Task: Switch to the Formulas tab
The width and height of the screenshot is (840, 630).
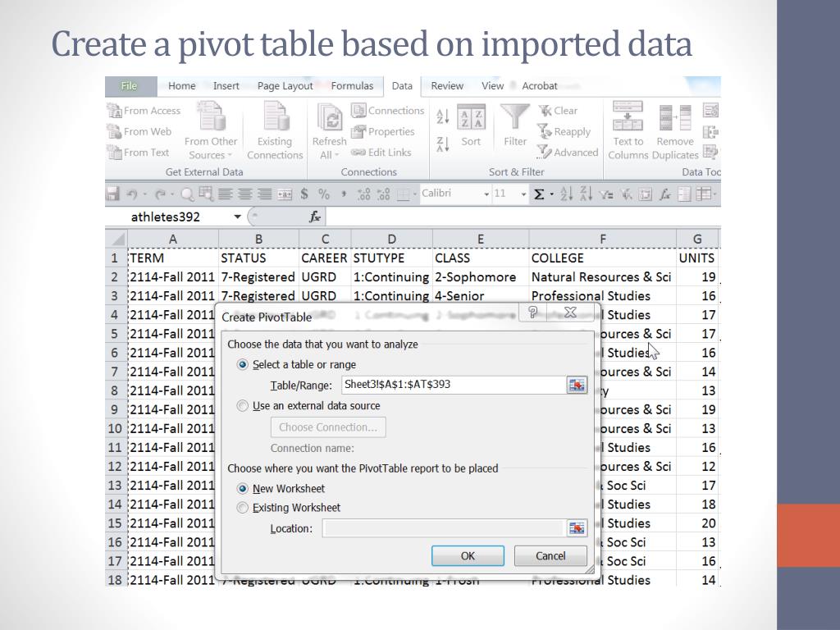Action: (352, 85)
